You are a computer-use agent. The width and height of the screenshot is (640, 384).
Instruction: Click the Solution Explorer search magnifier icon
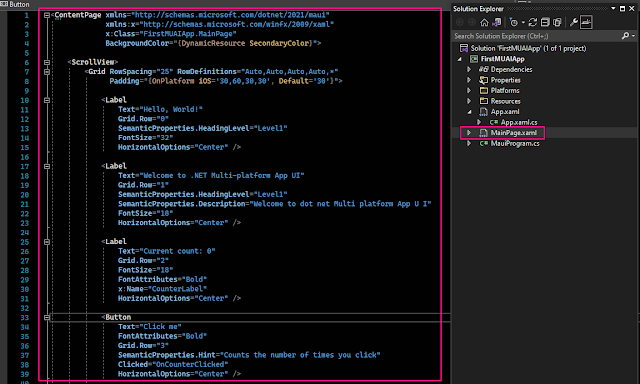(625, 36)
